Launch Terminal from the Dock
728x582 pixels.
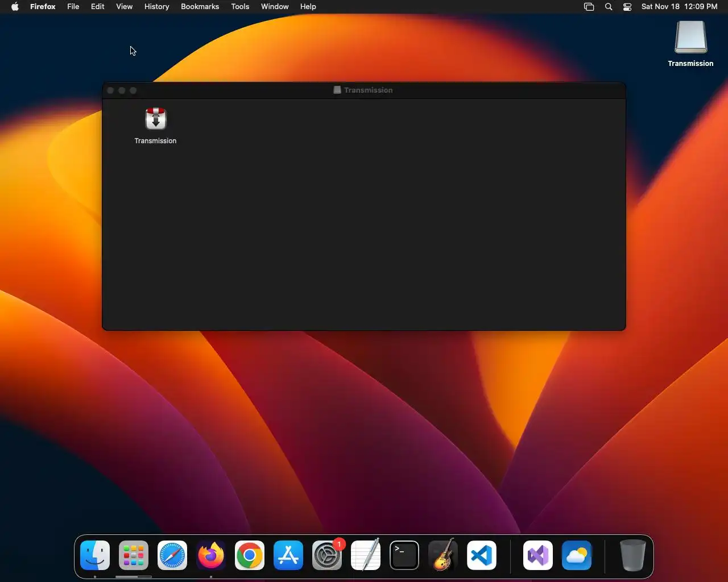point(404,555)
